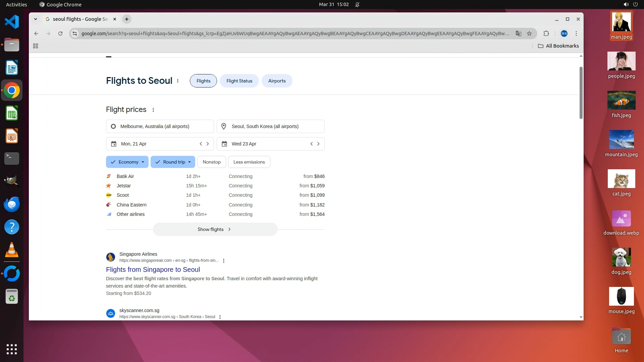
Task: Advance departure date to next day
Action: (x=208, y=144)
